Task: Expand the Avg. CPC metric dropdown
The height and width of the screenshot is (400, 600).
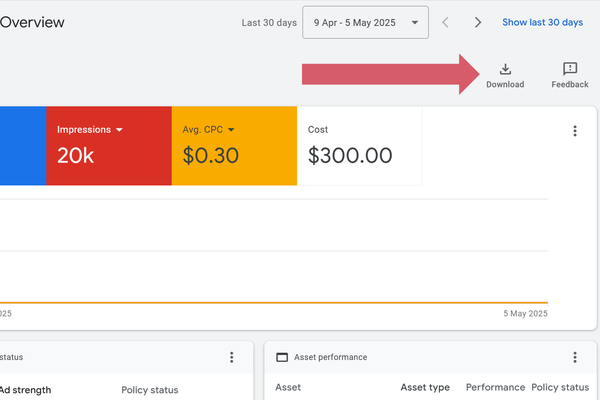Action: pos(231,130)
